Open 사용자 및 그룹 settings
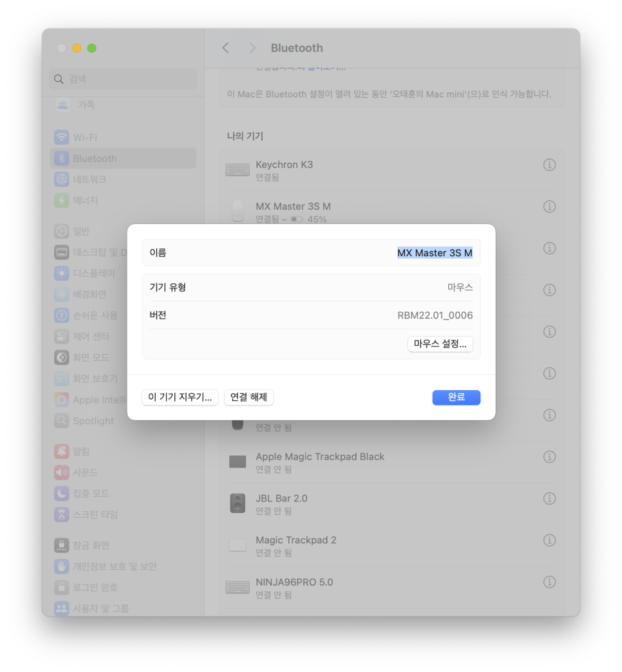The image size is (622, 672). pos(123,608)
